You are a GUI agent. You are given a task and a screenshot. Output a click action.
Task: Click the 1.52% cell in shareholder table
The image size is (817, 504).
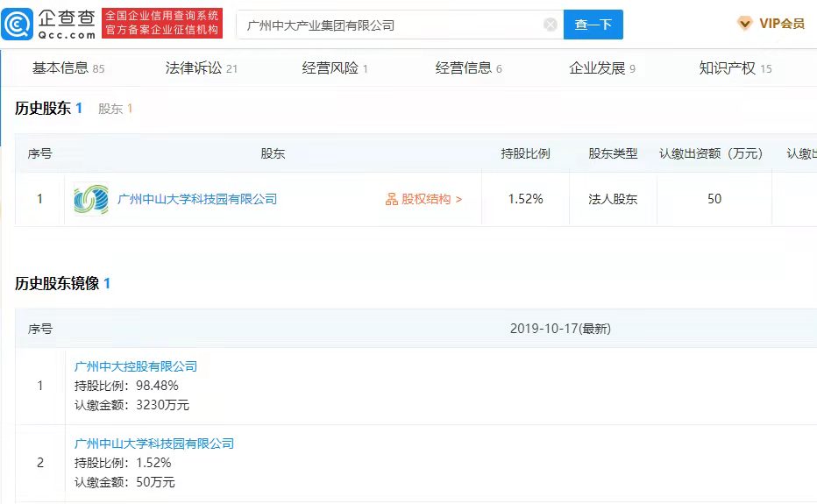525,199
